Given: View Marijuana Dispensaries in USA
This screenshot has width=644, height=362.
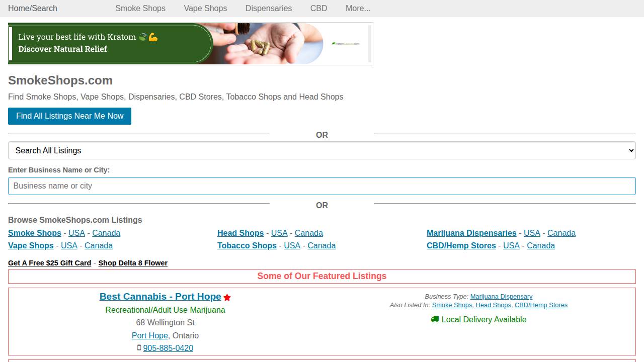Looking at the screenshot, I should coord(532,233).
